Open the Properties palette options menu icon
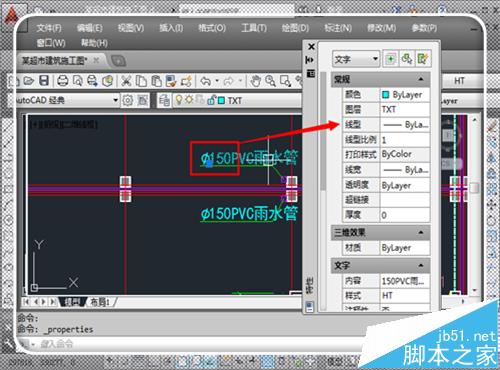 [x=311, y=73]
